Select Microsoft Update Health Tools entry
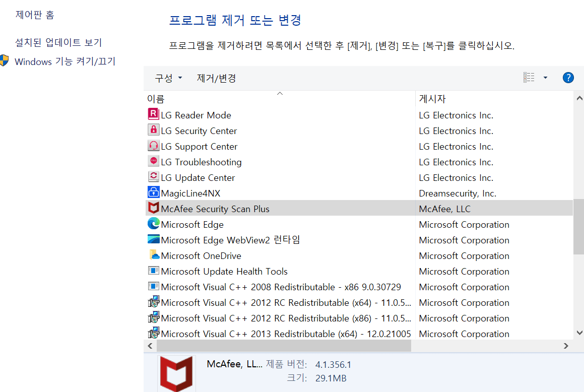The image size is (584, 392). [359, 272]
